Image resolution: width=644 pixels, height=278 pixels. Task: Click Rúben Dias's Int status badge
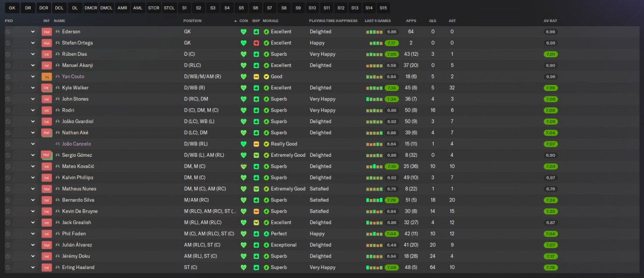47,54
